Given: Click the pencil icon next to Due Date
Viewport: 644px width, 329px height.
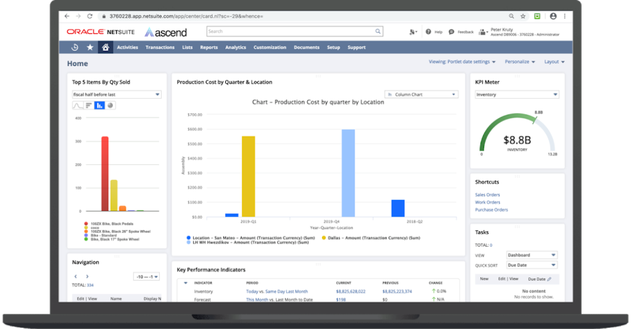Looking at the screenshot, I should click(x=549, y=279).
